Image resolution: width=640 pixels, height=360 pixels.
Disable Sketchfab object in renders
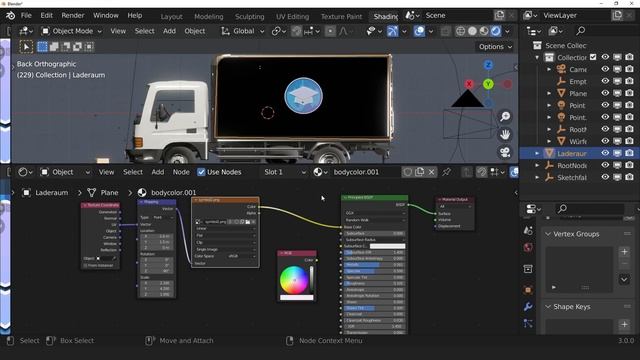click(x=629, y=177)
